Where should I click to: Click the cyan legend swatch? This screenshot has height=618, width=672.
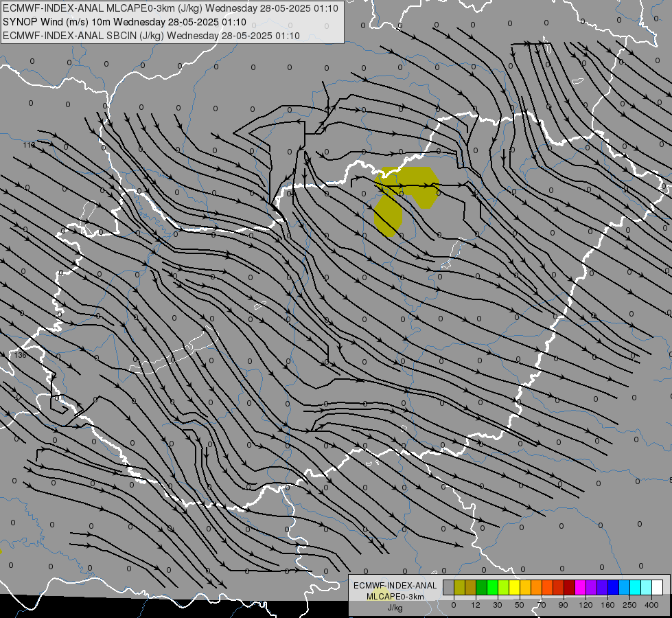tap(636, 587)
